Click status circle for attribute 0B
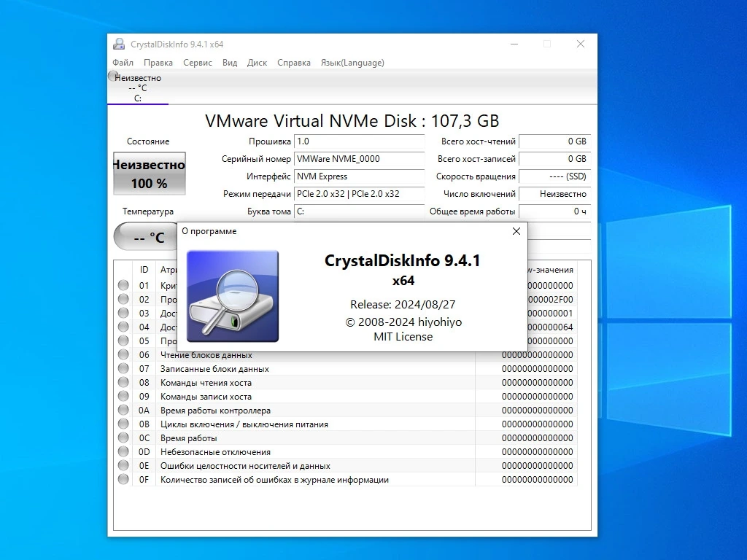This screenshot has width=747, height=560. point(123,424)
